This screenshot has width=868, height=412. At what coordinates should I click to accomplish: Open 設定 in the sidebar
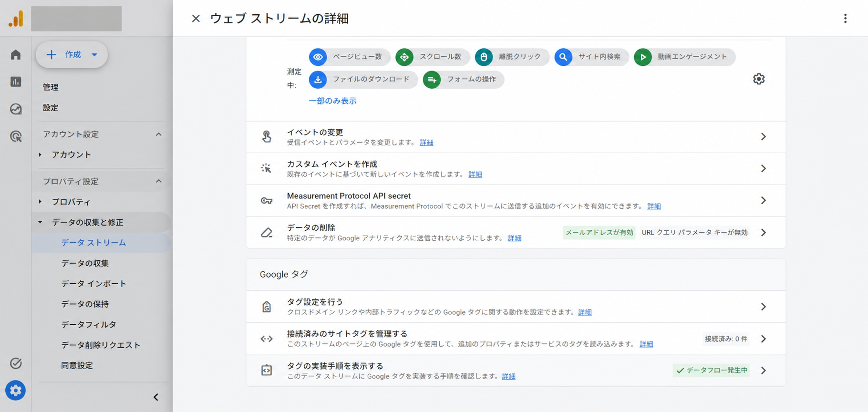click(51, 108)
